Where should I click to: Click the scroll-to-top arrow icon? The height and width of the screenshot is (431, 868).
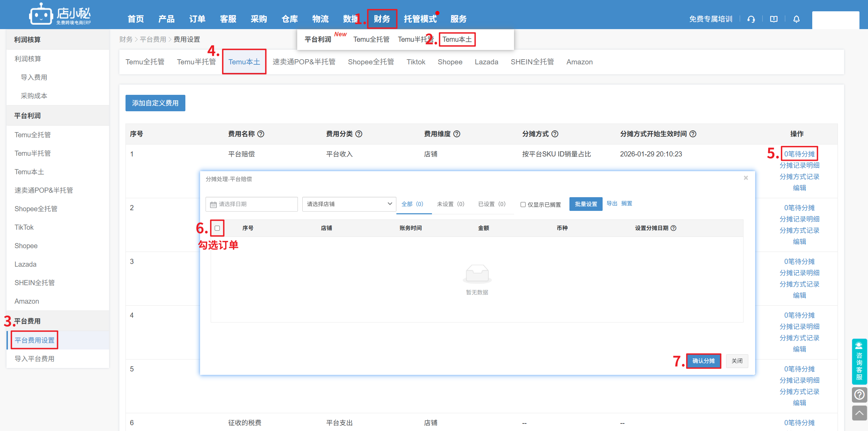click(x=859, y=413)
